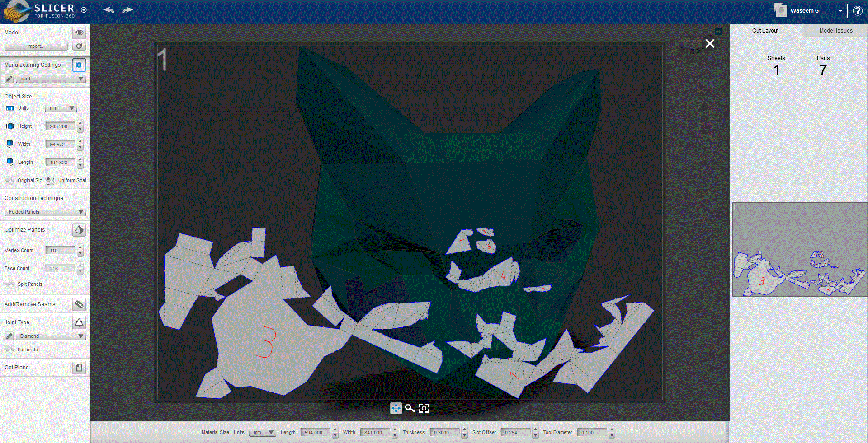This screenshot has height=443, width=868.
Task: Toggle the Split Panels switch
Action: [x=9, y=284]
